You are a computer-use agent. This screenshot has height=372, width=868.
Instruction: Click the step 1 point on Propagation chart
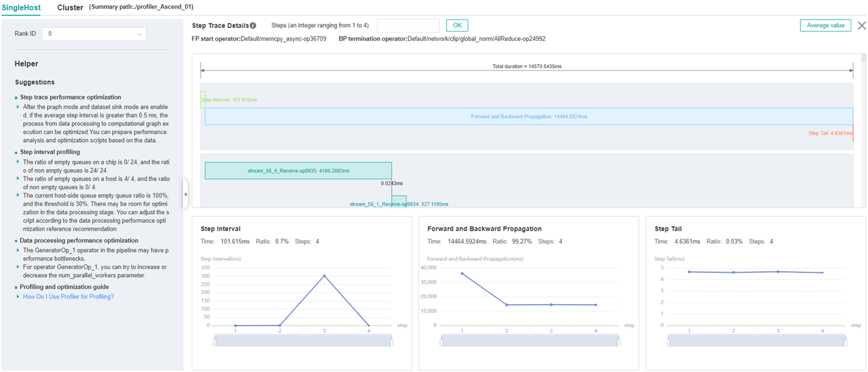coord(463,273)
